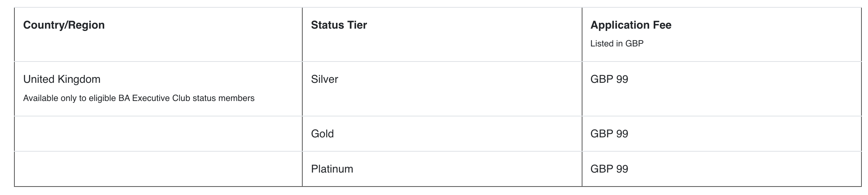This screenshot has height=195, width=868.
Task: Click the number 99 in the Silver row
Action: [x=622, y=79]
